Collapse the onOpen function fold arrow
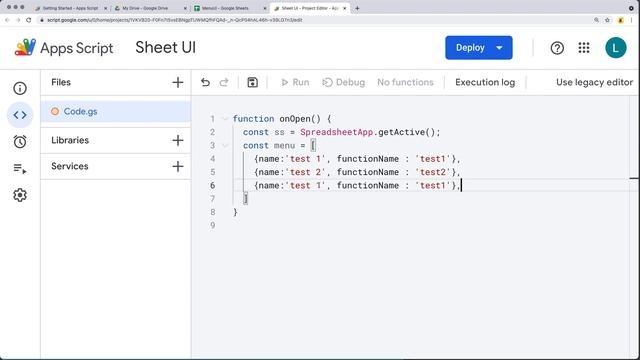Screen dimensions: 640x360 pyautogui.click(x=224, y=119)
